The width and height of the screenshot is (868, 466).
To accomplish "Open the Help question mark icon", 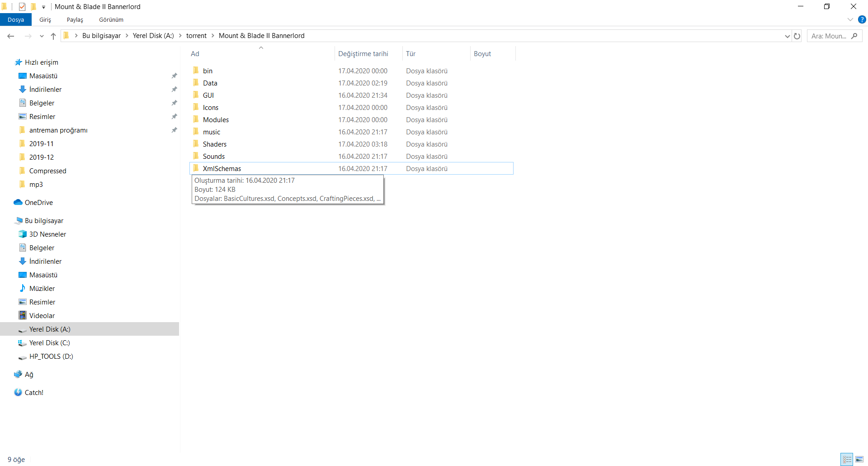I will tap(862, 19).
